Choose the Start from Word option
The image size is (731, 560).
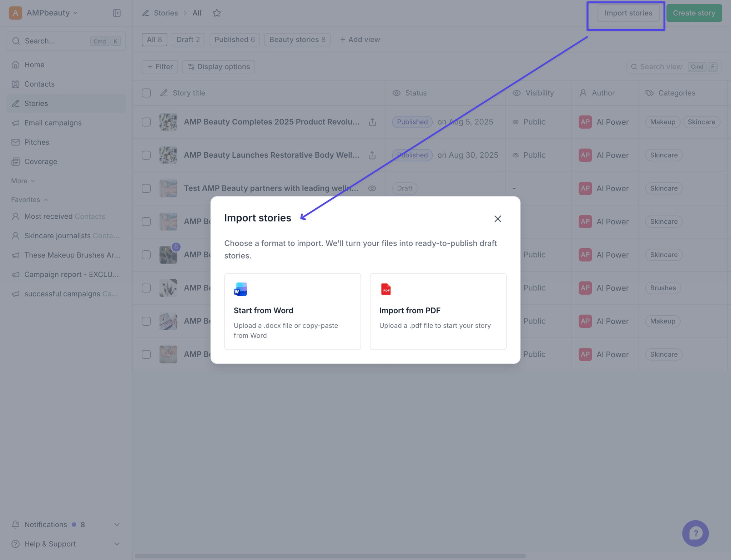(x=292, y=311)
